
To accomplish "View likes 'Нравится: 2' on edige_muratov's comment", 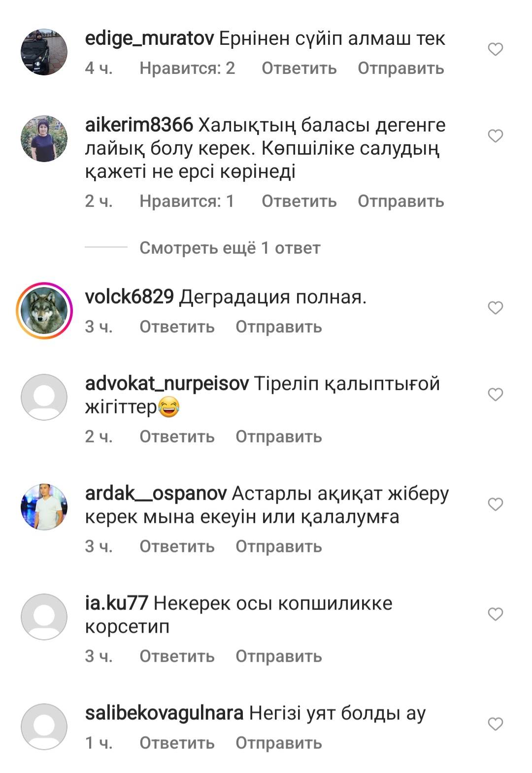I will pyautogui.click(x=187, y=68).
